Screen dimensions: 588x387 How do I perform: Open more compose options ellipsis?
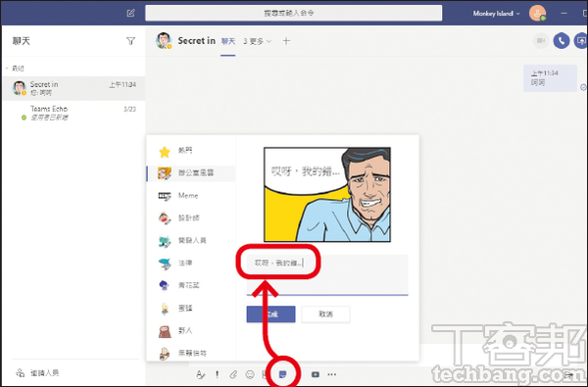click(332, 374)
